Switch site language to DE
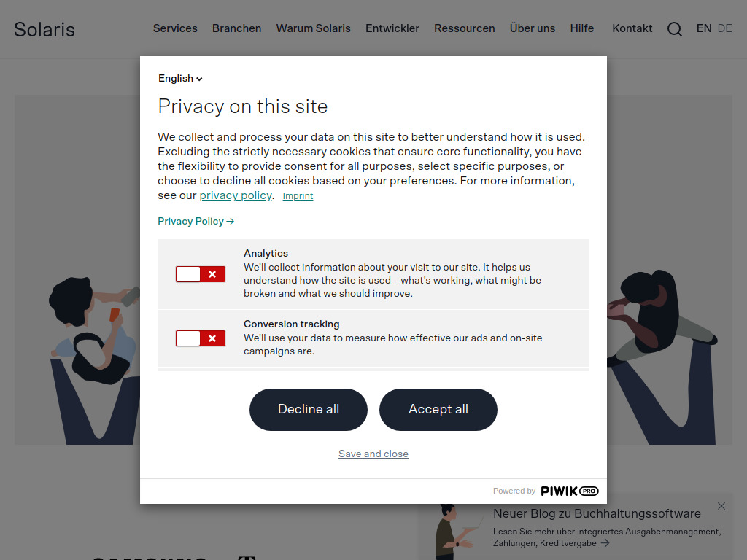 724,28
